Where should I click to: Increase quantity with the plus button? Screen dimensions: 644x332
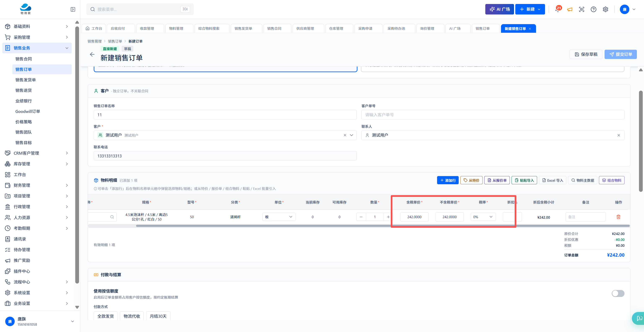click(388, 217)
